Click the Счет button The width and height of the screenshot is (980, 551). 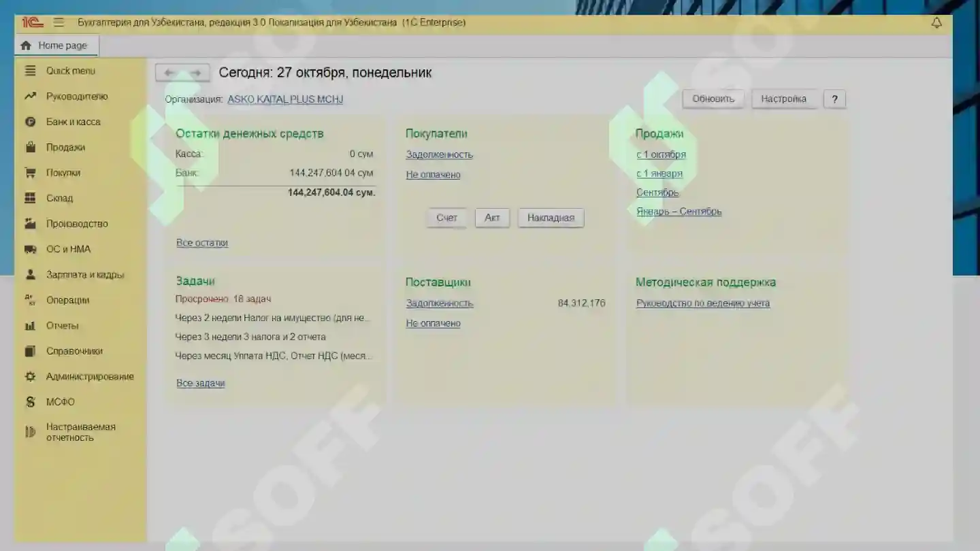point(446,218)
